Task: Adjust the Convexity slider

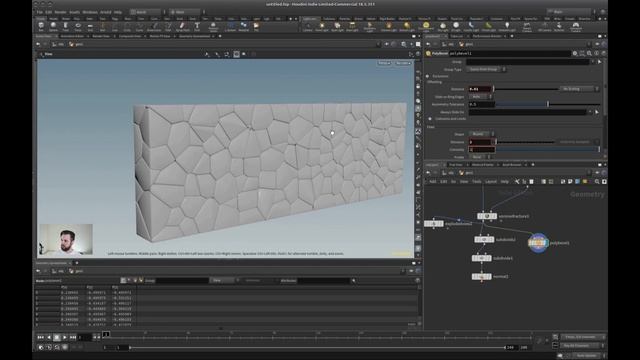Action: (x=547, y=150)
